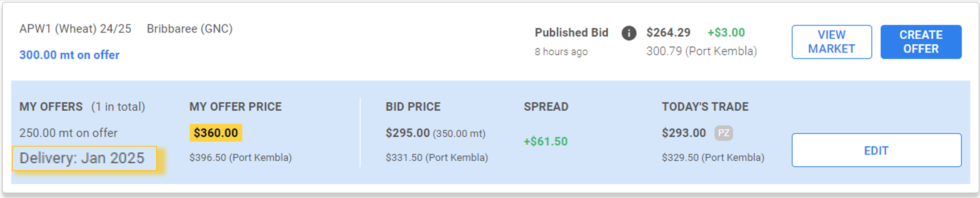The width and height of the screenshot is (980, 198).
Task: Click the APW1 (Wheat) 24/25 commodity label
Action: coord(75,28)
